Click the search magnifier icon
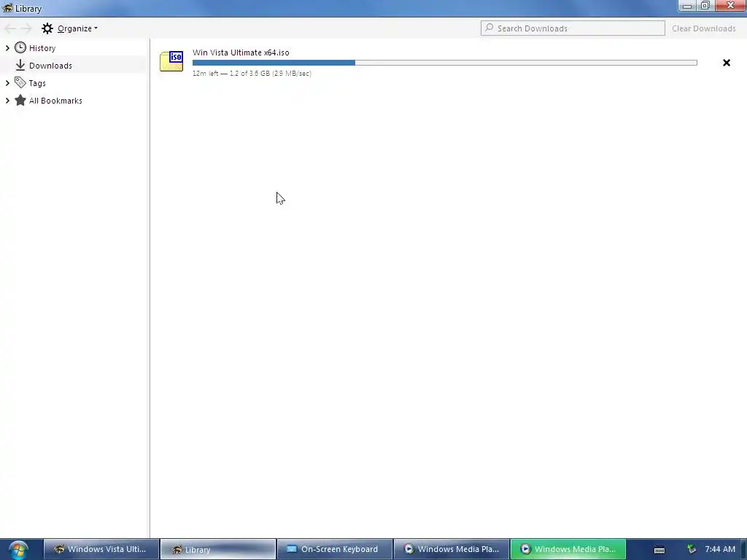 point(489,28)
